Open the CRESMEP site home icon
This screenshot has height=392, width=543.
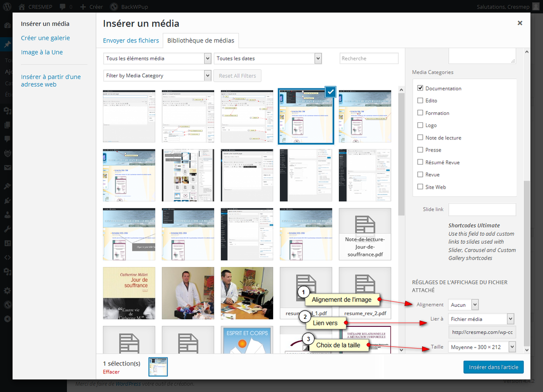21,6
